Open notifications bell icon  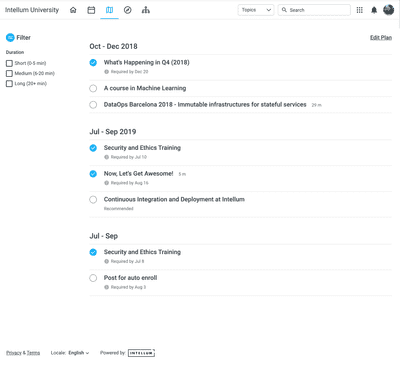click(x=374, y=10)
